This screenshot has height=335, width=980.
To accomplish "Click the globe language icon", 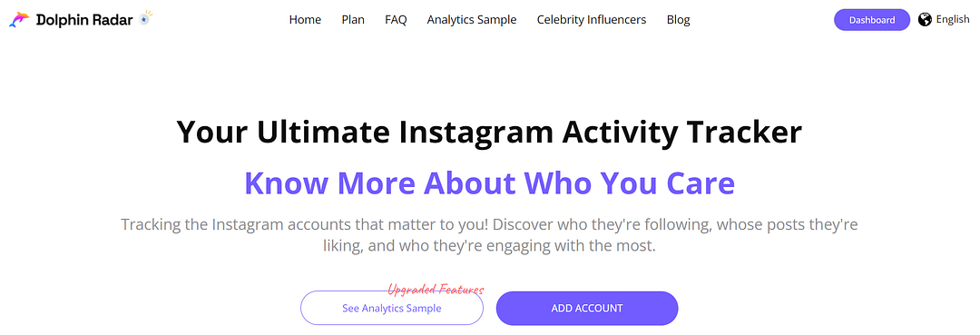I will click(x=925, y=19).
